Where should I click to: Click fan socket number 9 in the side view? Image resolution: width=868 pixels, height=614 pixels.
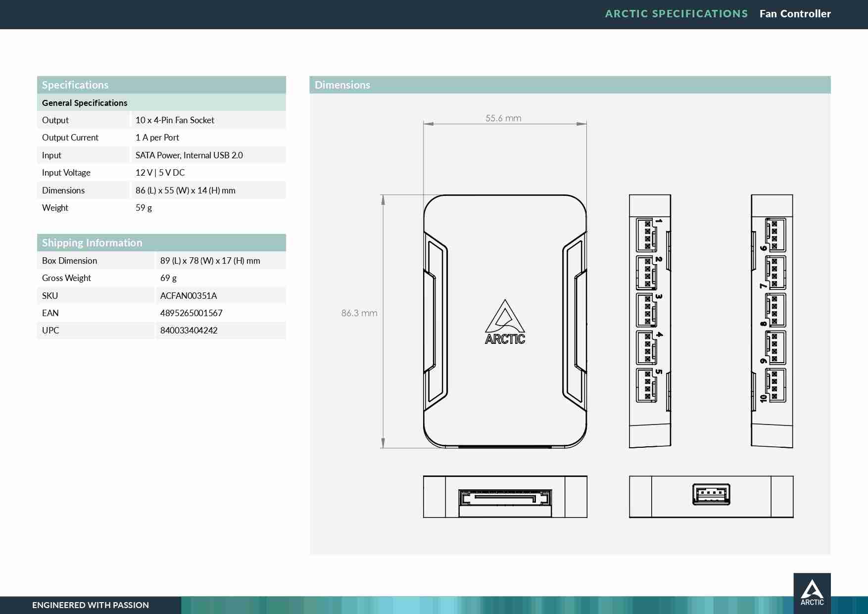tap(775, 347)
